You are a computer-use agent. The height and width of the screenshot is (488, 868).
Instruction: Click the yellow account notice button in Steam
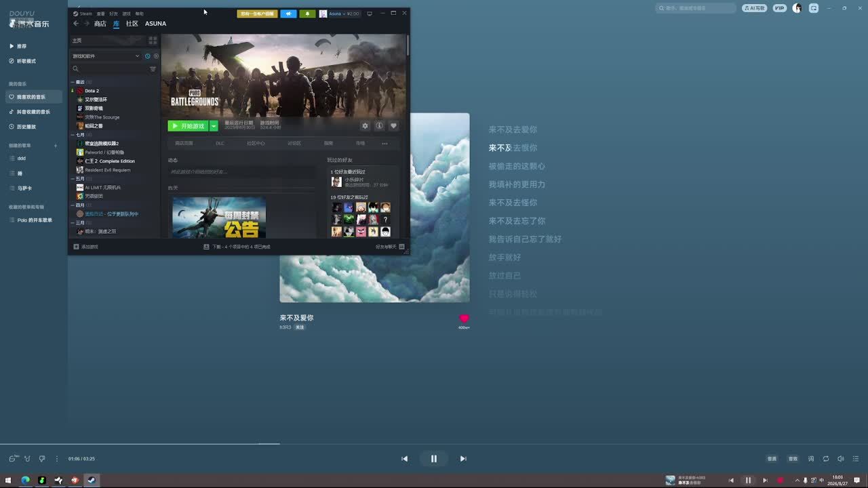point(257,14)
